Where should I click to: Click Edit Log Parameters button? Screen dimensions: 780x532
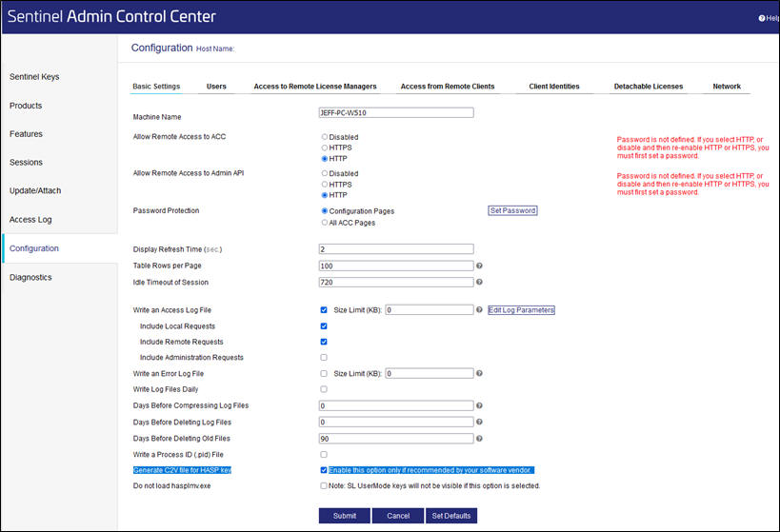[x=521, y=310]
